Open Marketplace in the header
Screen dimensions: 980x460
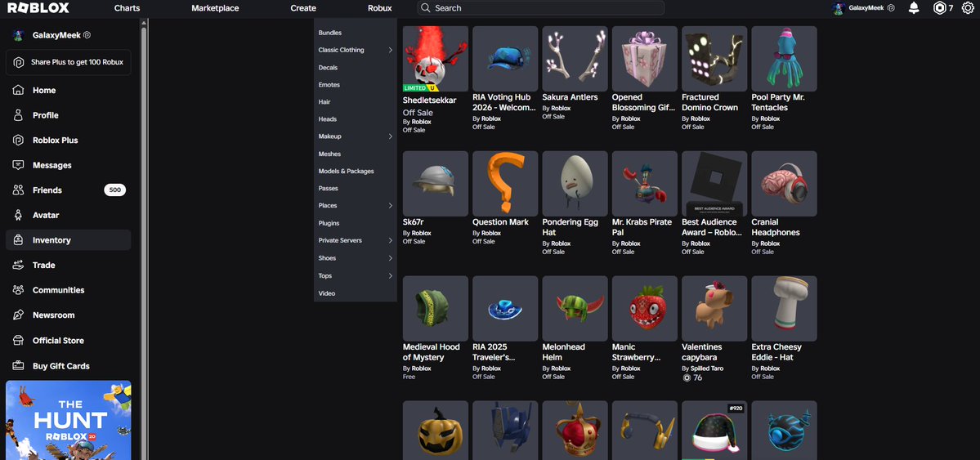click(215, 8)
